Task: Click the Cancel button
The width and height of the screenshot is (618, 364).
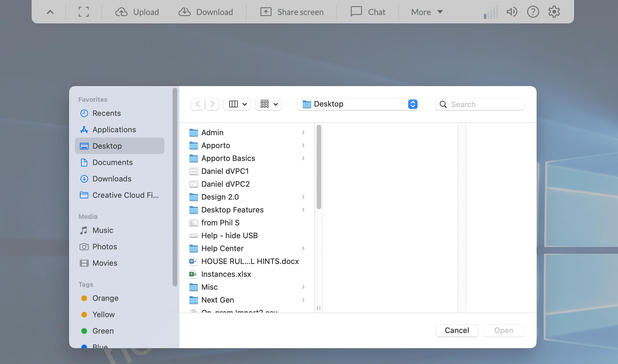Action: (x=457, y=330)
